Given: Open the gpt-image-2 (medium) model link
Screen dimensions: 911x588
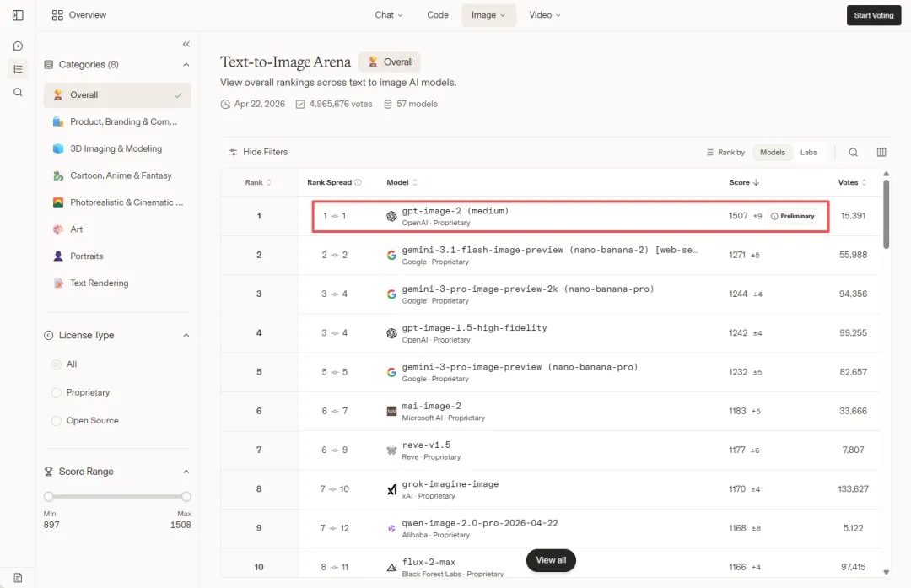Looking at the screenshot, I should pos(455,211).
